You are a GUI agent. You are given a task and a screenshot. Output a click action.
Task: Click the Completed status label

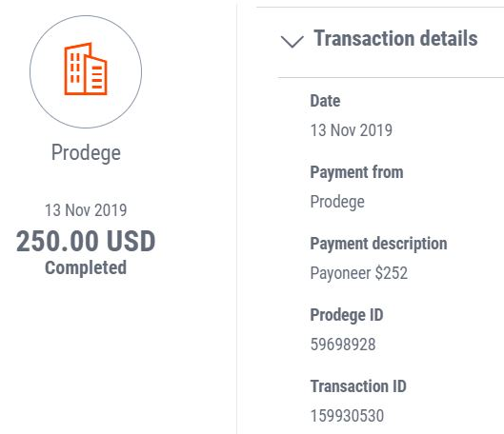click(86, 267)
